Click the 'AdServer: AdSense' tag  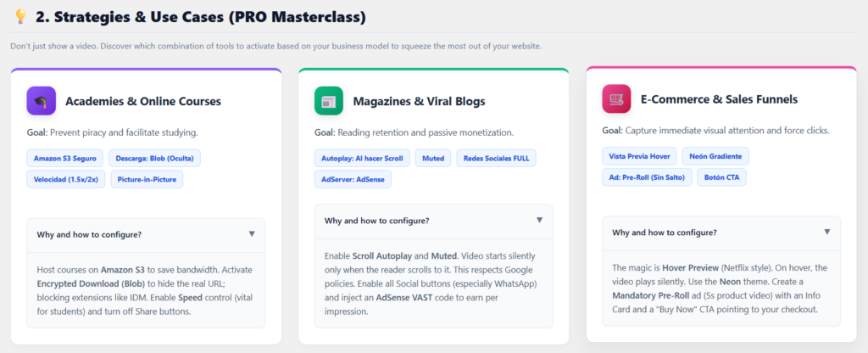pyautogui.click(x=353, y=179)
